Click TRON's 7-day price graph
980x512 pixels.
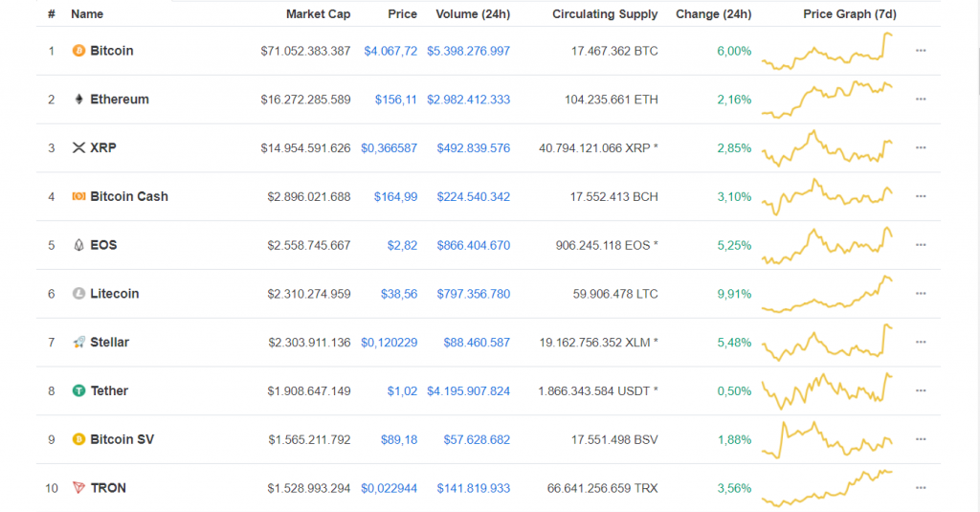828,488
